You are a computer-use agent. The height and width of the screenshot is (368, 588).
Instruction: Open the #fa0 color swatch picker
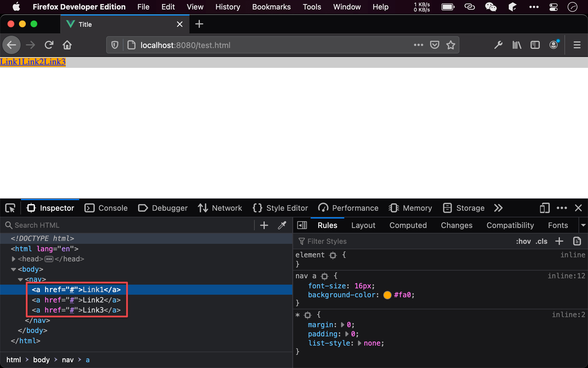point(387,295)
